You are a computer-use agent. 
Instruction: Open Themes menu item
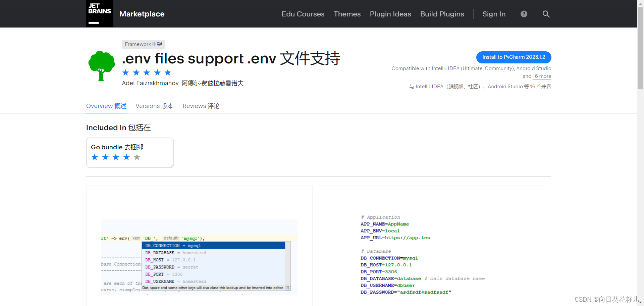(x=347, y=14)
